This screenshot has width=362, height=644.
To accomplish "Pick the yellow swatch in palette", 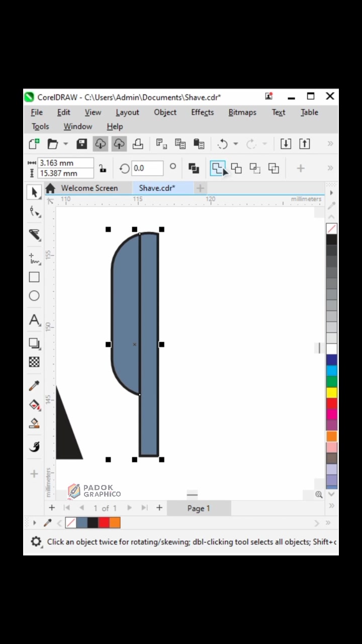I will (332, 392).
